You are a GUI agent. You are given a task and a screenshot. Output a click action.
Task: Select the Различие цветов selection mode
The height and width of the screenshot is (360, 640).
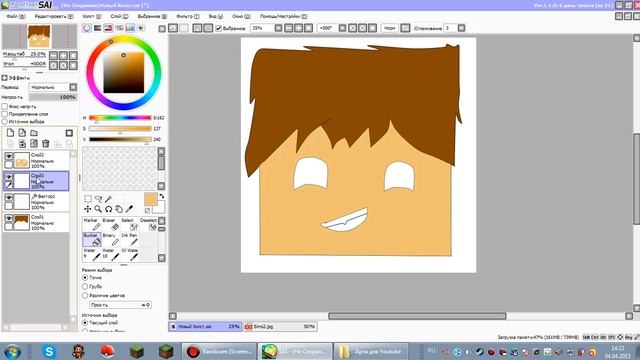[85, 295]
